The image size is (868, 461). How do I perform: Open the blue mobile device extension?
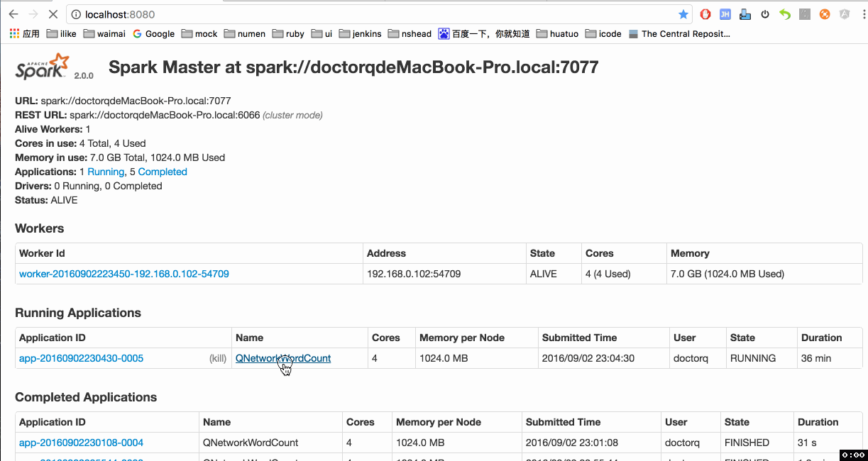(745, 14)
